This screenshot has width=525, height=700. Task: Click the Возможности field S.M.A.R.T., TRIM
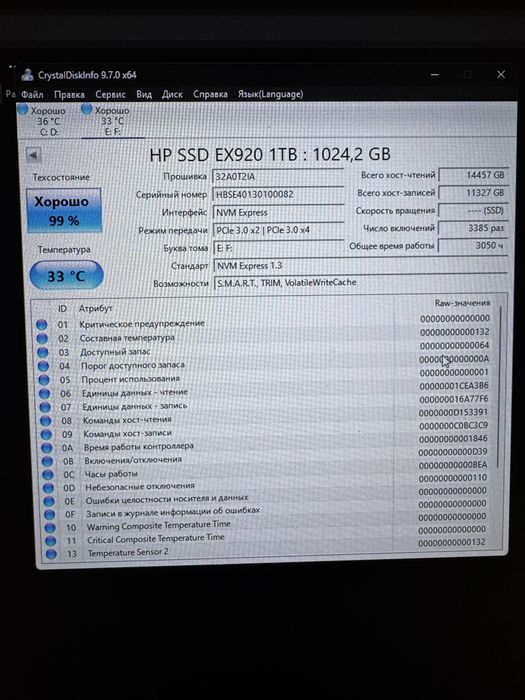coord(360,283)
